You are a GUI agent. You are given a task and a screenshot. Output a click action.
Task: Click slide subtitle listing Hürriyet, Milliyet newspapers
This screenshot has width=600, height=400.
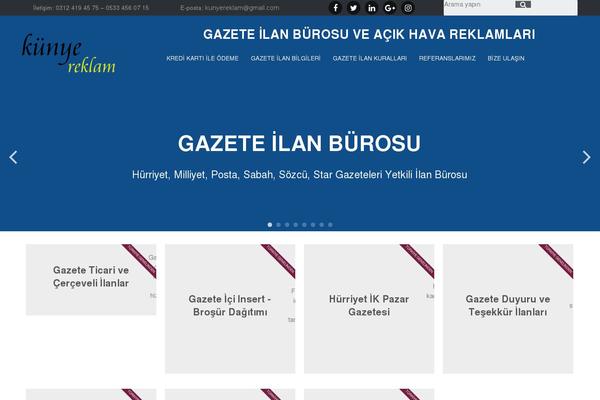coord(300,175)
